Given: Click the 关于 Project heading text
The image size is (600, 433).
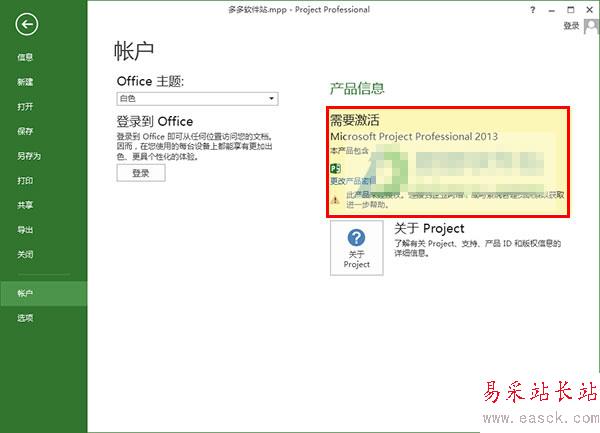Looking at the screenshot, I should pyautogui.click(x=429, y=229).
